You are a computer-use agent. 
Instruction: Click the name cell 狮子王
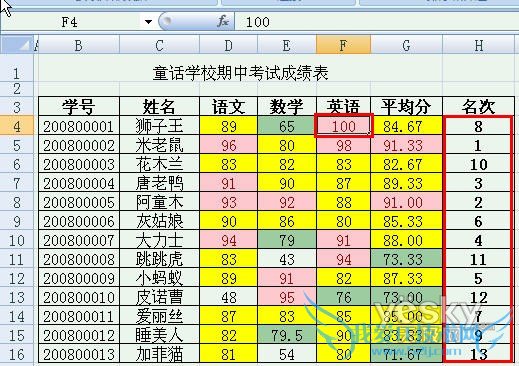159,126
